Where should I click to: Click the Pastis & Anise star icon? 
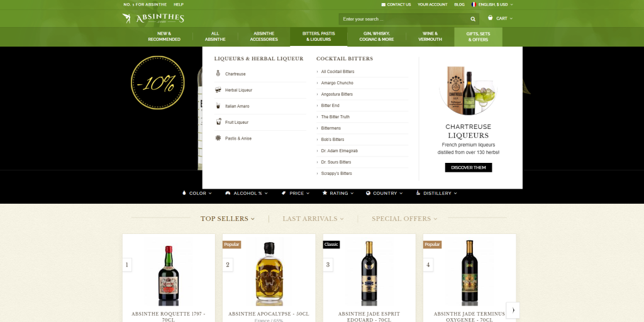click(x=218, y=138)
